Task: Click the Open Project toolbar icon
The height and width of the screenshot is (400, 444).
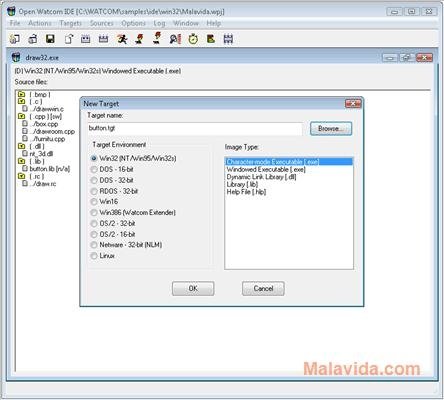Action: [x=33, y=39]
